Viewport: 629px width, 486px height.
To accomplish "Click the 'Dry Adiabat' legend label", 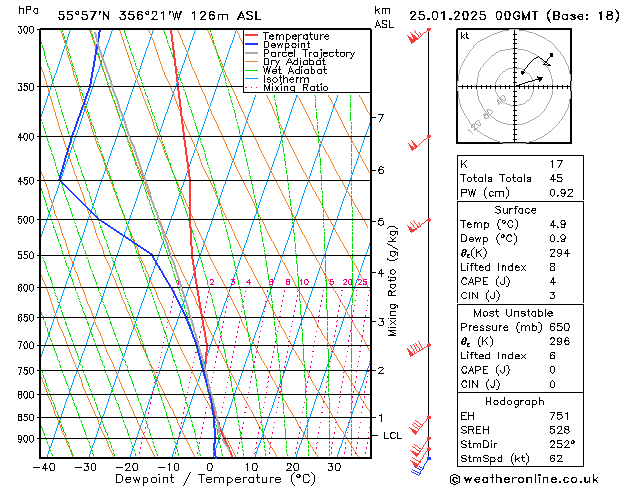I will tap(294, 62).
